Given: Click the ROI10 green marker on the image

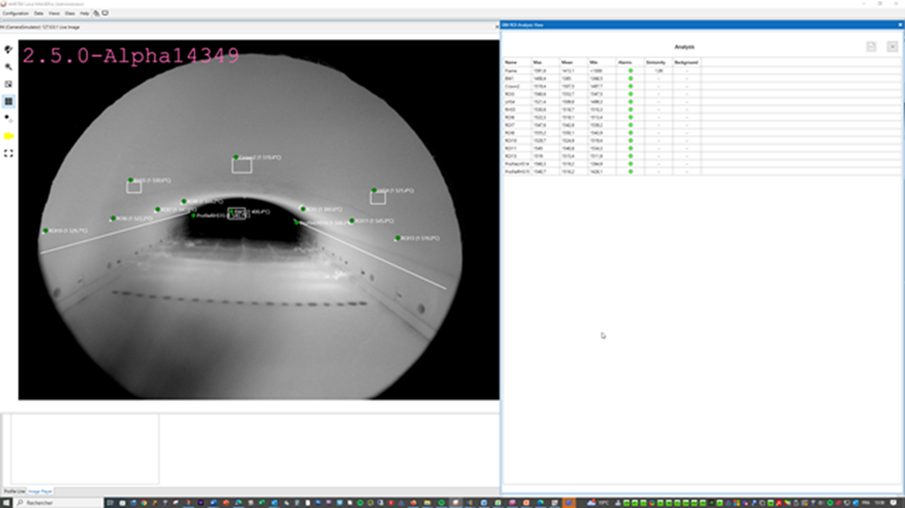Looking at the screenshot, I should (x=46, y=231).
